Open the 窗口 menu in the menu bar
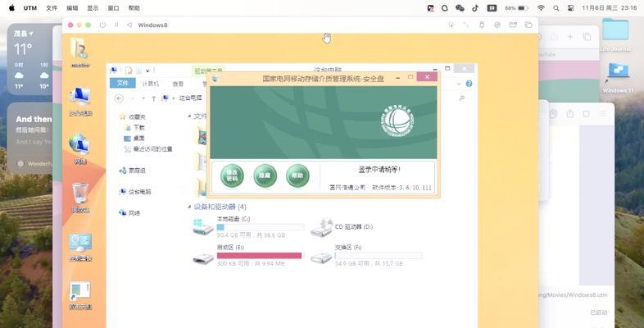Viewport: 644px width, 328px height. 113,8
